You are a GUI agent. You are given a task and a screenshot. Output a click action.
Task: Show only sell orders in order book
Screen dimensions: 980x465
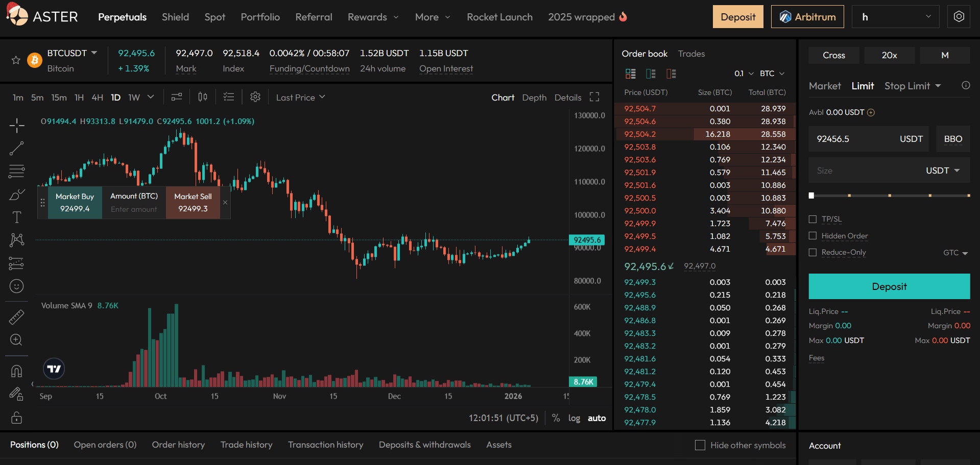pos(671,74)
